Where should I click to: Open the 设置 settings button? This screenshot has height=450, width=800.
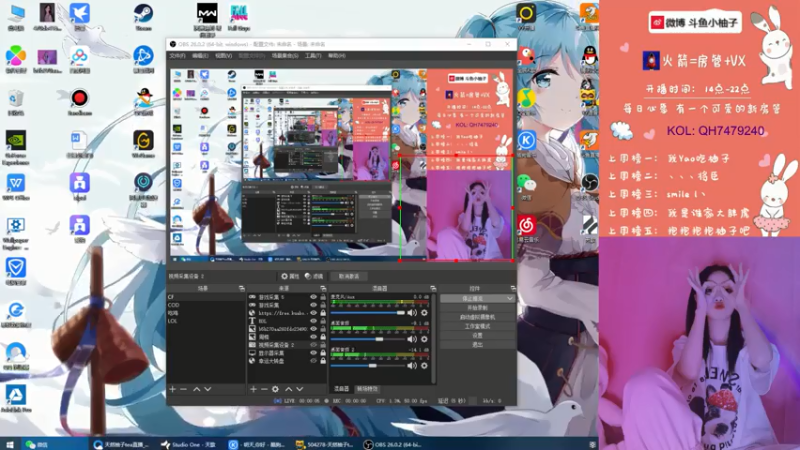point(477,336)
